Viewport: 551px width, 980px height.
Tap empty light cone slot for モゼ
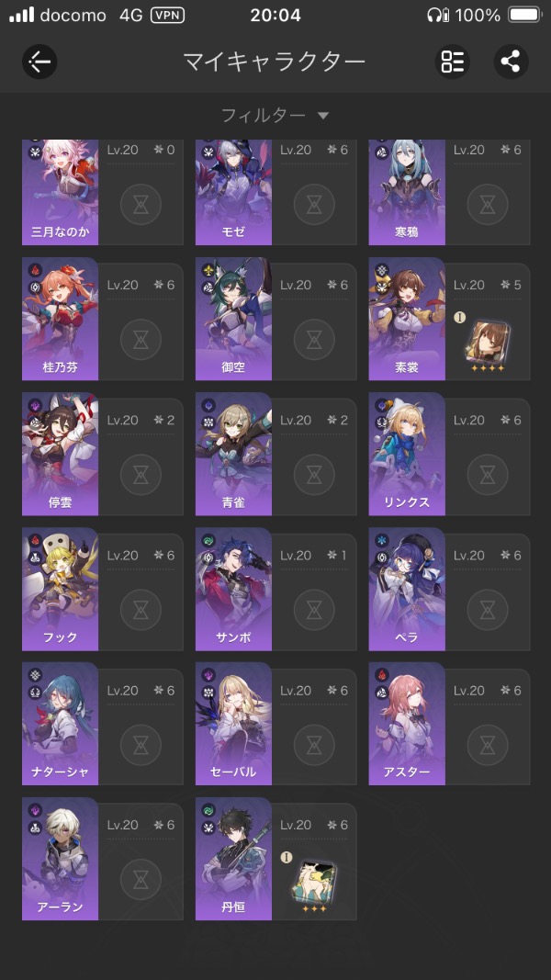tap(314, 205)
